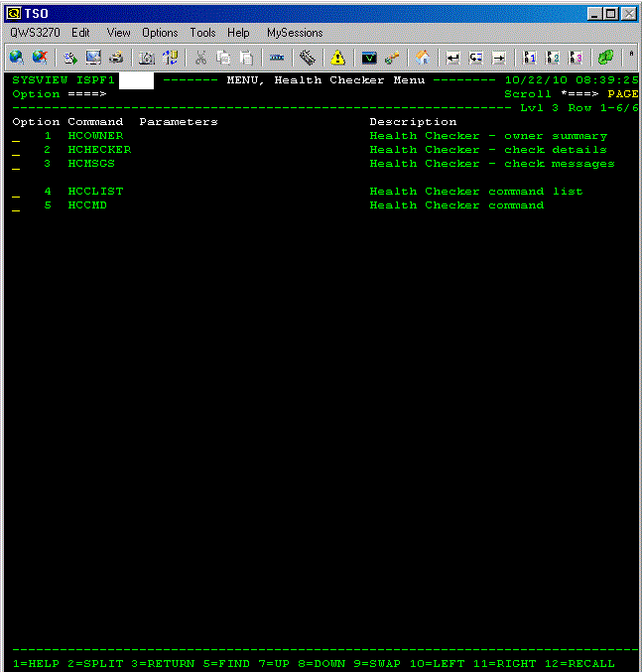Click the house home icon
This screenshot has width=642, height=672.
click(x=423, y=58)
